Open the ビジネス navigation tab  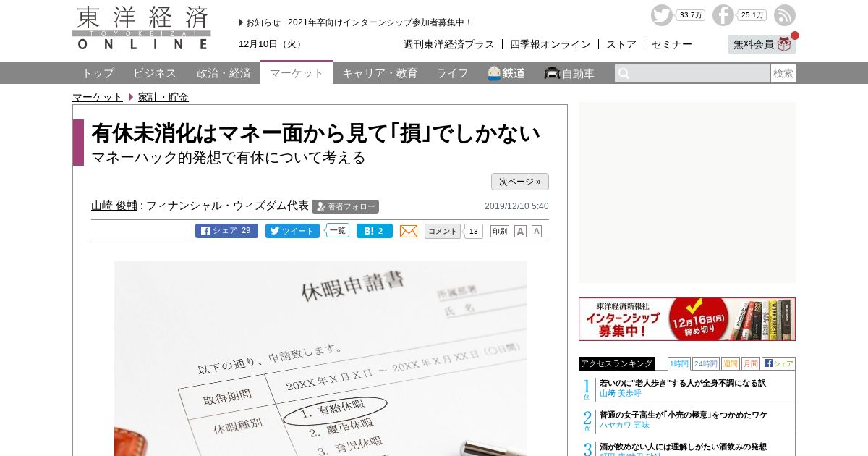tap(155, 73)
